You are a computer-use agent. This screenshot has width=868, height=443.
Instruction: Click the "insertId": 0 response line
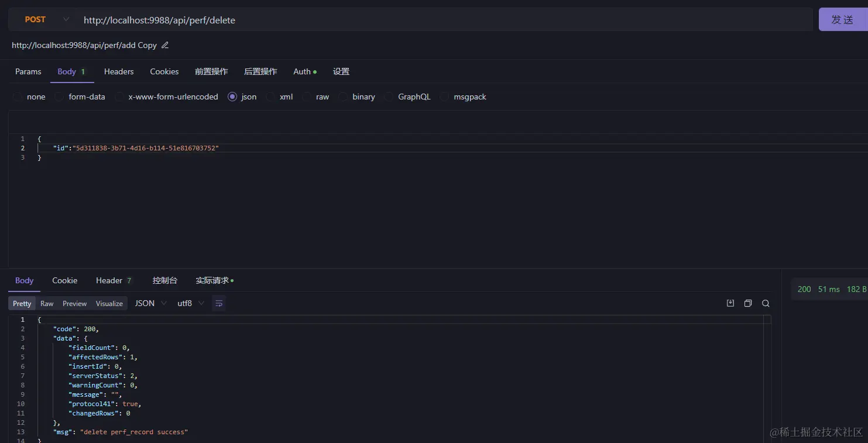click(95, 366)
